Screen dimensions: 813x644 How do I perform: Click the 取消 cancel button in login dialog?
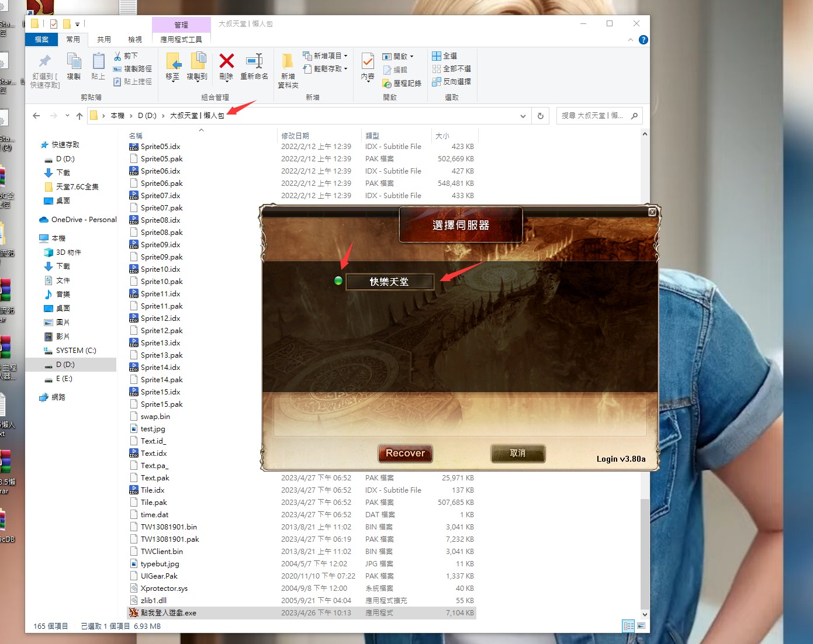[518, 453]
